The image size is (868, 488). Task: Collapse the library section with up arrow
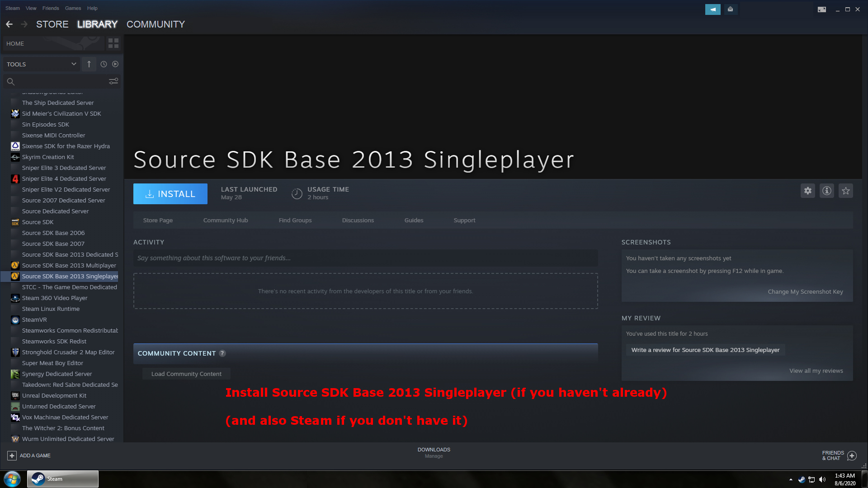(89, 64)
